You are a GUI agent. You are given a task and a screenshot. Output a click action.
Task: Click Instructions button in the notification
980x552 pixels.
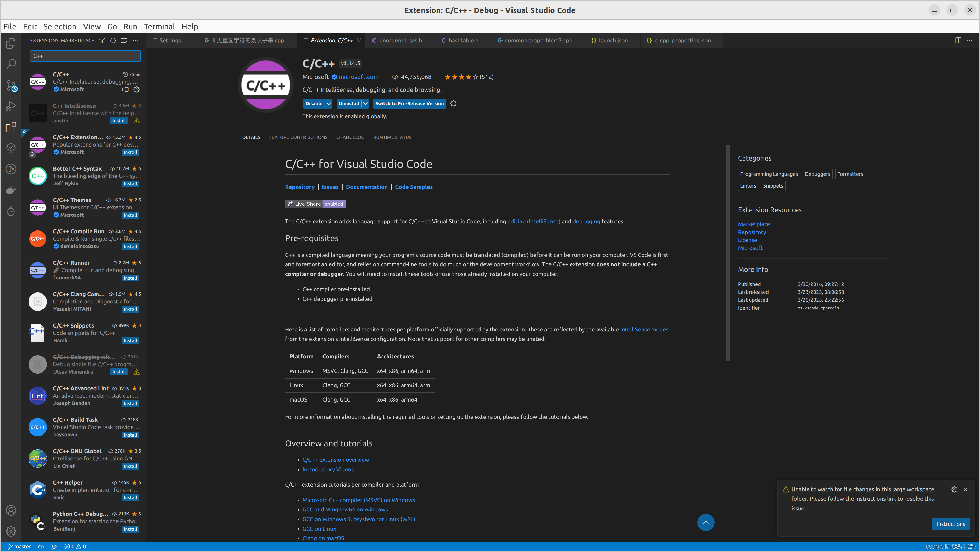point(950,524)
